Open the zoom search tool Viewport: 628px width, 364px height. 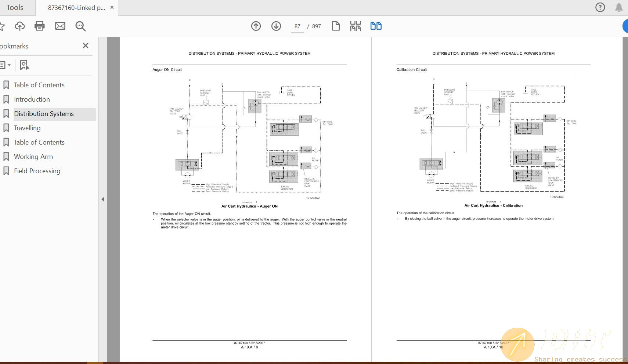80,26
